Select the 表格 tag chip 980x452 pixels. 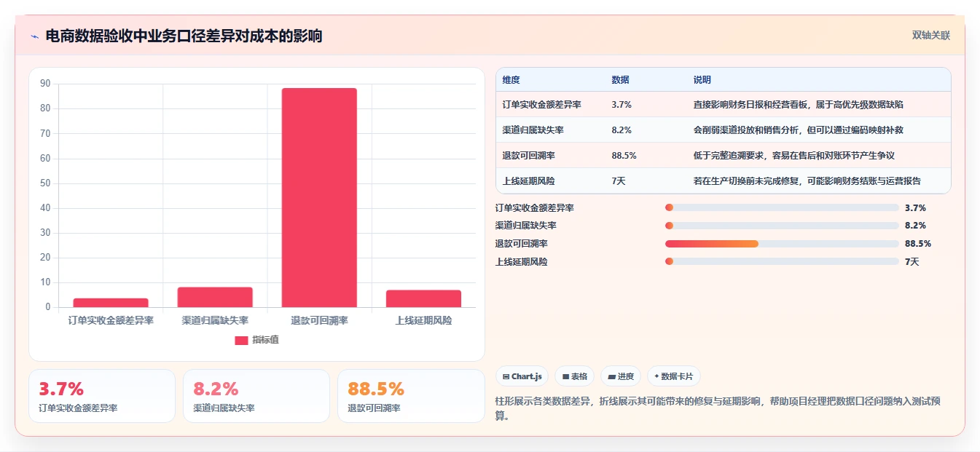[x=574, y=376]
